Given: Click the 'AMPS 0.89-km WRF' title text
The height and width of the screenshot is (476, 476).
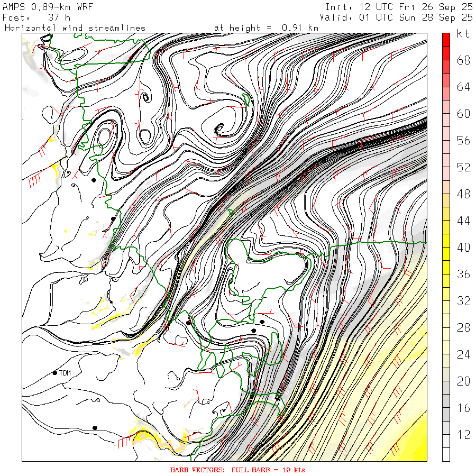Looking at the screenshot, I should (x=48, y=7).
